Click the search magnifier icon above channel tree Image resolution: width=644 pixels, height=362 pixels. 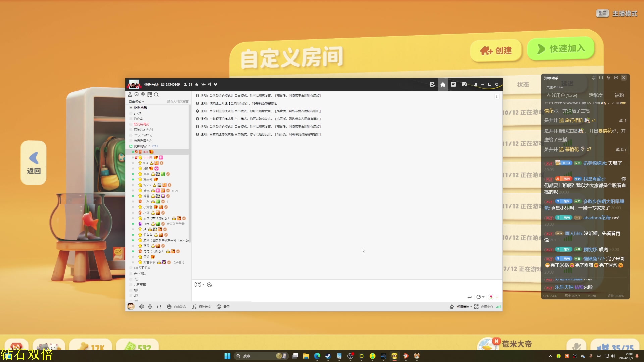coord(156,95)
